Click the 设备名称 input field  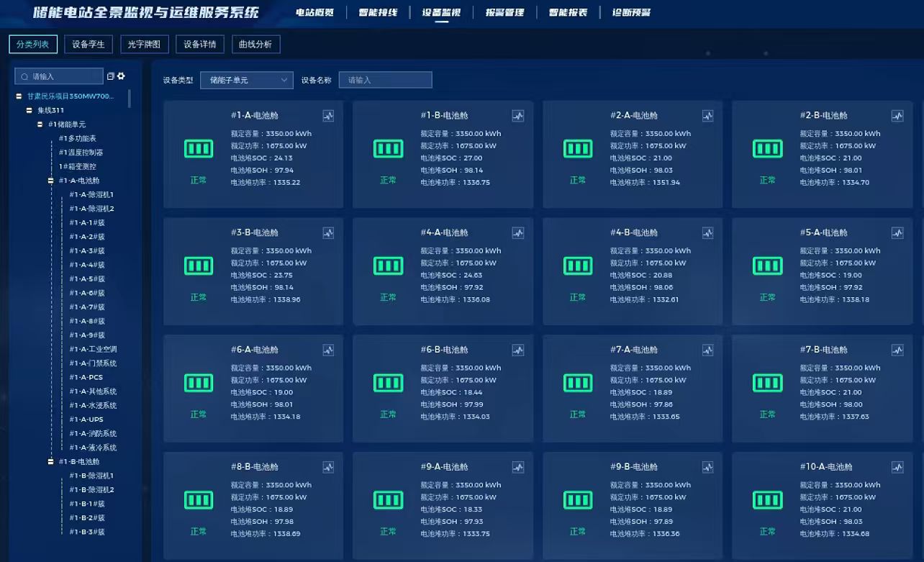385,80
